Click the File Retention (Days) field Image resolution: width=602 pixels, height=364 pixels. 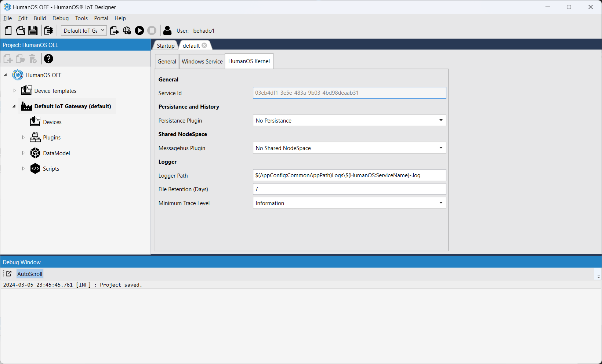[x=349, y=189]
